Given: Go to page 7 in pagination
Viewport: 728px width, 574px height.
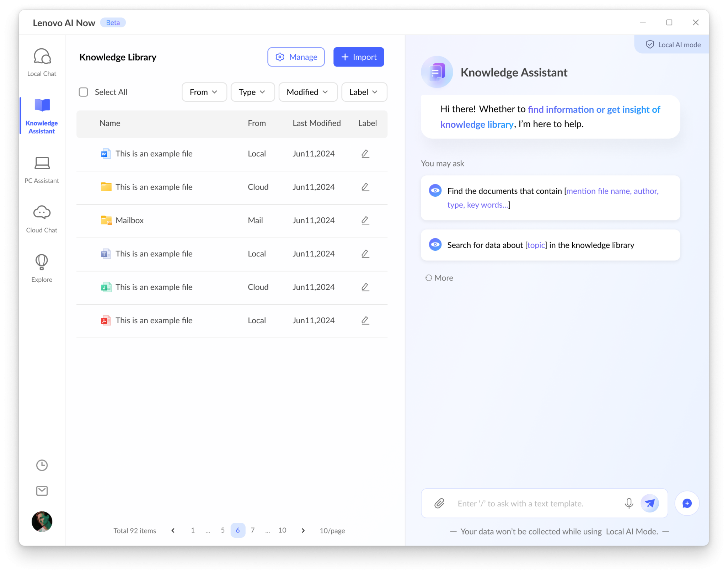Looking at the screenshot, I should click(x=253, y=530).
